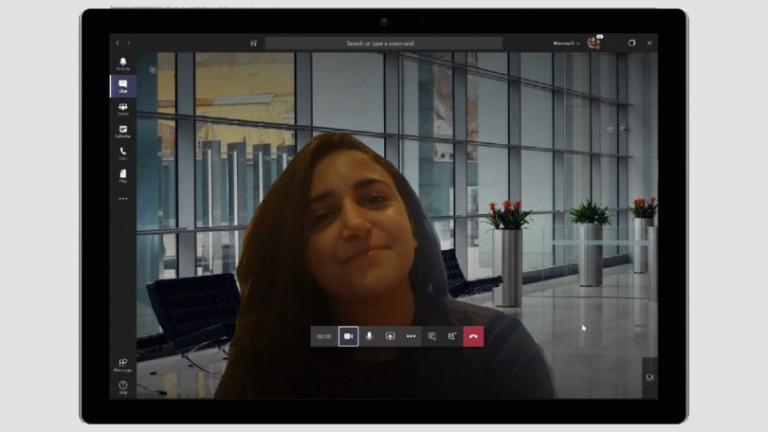Click the icon overlaid on the video's top-left corner

point(153,70)
